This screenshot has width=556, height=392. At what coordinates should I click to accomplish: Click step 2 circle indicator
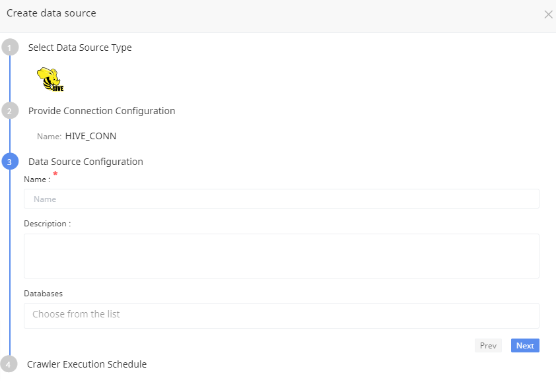pos(10,111)
